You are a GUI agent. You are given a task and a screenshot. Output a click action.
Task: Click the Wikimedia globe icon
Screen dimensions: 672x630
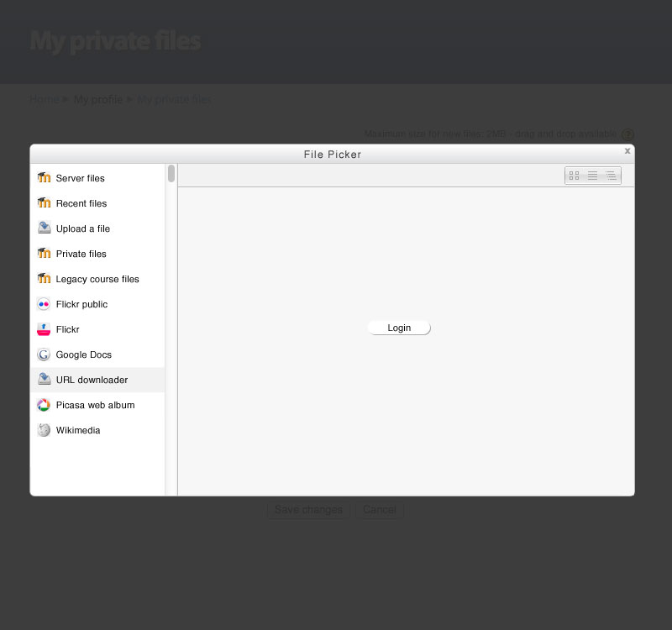tap(44, 430)
